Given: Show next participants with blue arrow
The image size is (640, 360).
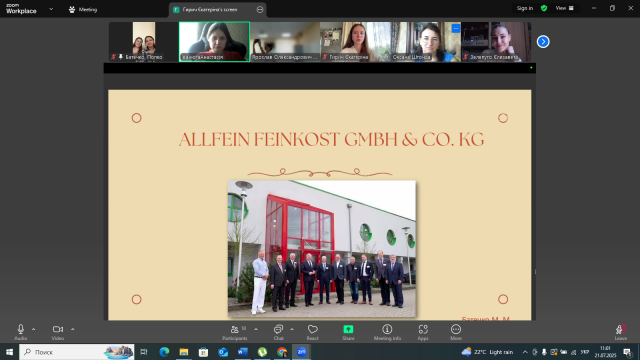Looking at the screenshot, I should [543, 42].
